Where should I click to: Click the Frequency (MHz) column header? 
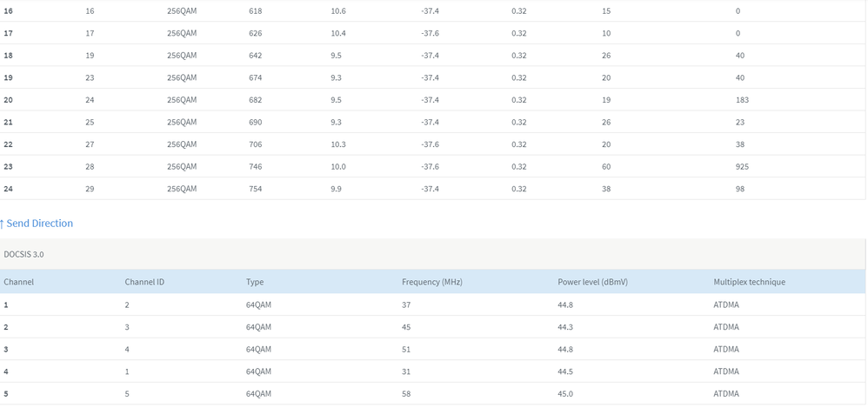click(431, 283)
